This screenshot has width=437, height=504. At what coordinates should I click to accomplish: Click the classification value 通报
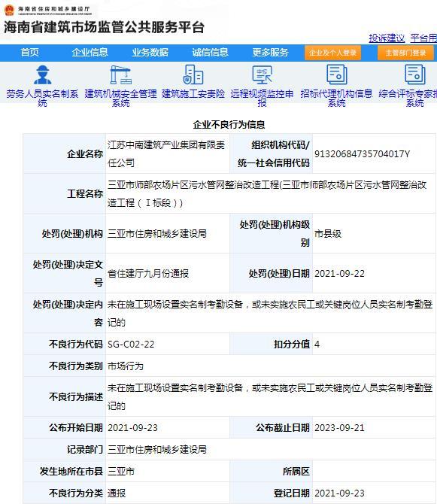(117, 493)
